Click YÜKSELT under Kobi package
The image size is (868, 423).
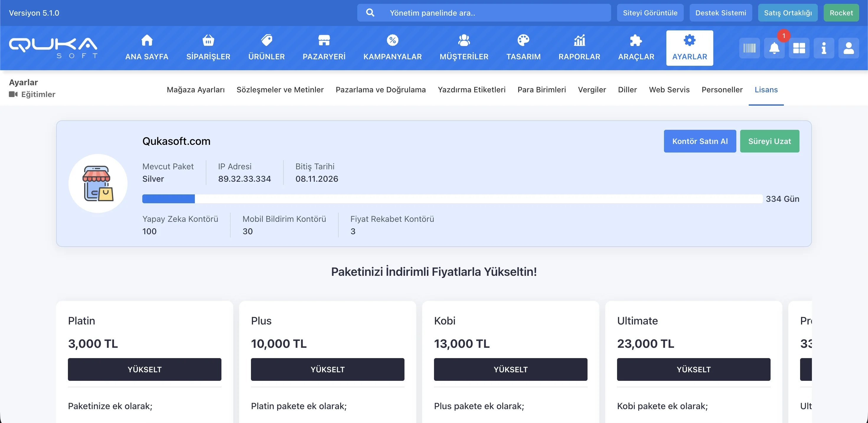coord(510,369)
